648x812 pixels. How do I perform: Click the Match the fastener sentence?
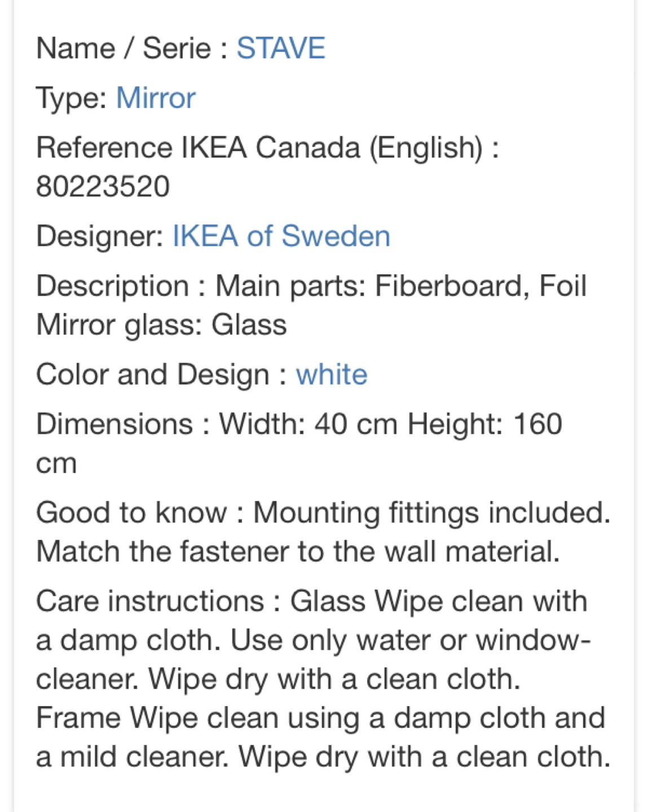[x=298, y=551]
